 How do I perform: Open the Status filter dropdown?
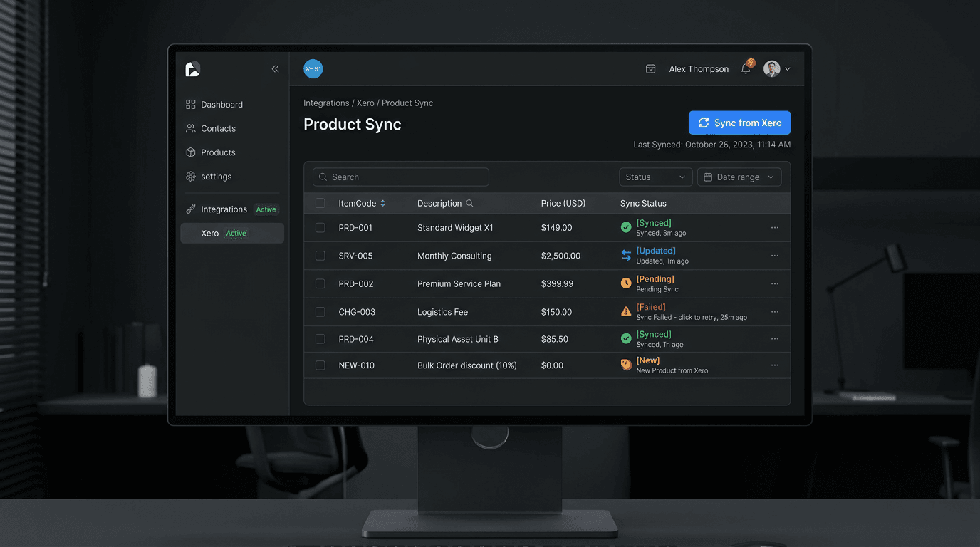[655, 177]
